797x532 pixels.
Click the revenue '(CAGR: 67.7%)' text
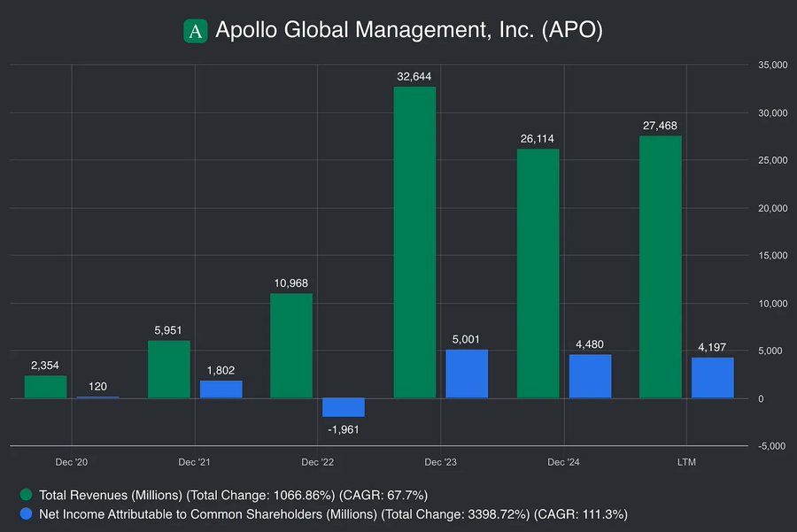[x=383, y=495]
